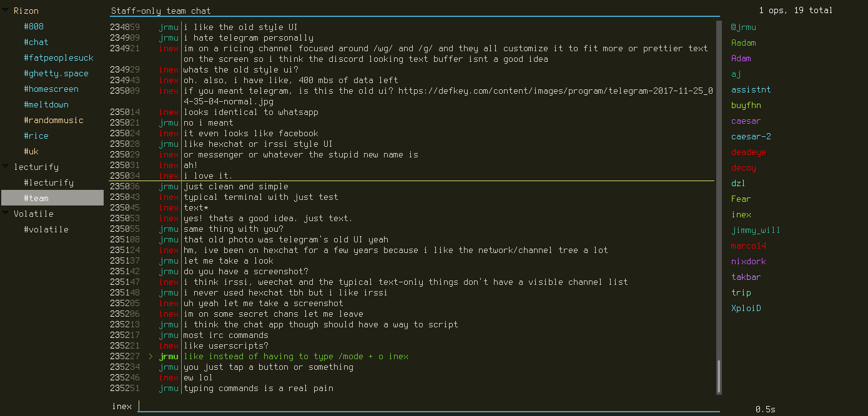Collapse the lecturify network tree

[x=6, y=167]
